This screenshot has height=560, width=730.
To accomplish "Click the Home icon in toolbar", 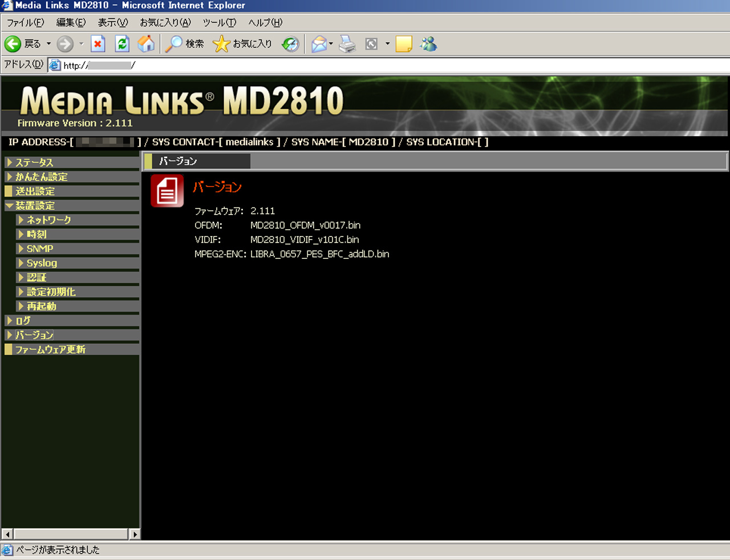I will (146, 44).
